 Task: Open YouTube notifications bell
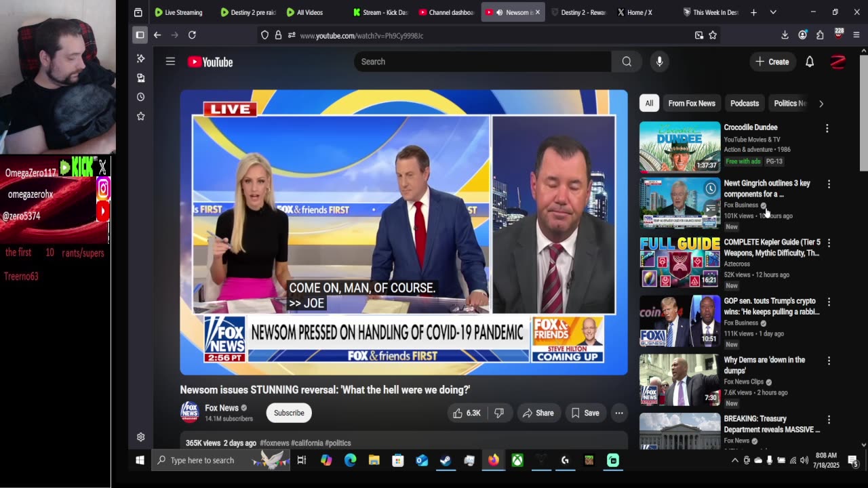(810, 62)
